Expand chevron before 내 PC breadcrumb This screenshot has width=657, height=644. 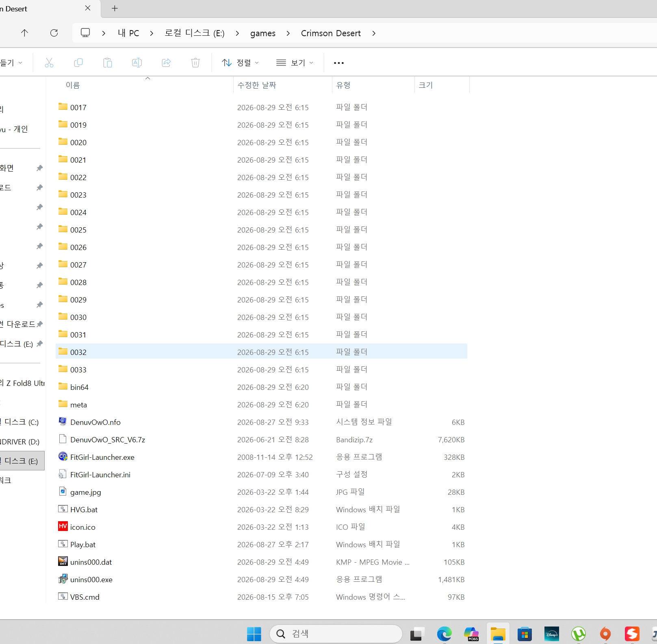[x=104, y=33]
